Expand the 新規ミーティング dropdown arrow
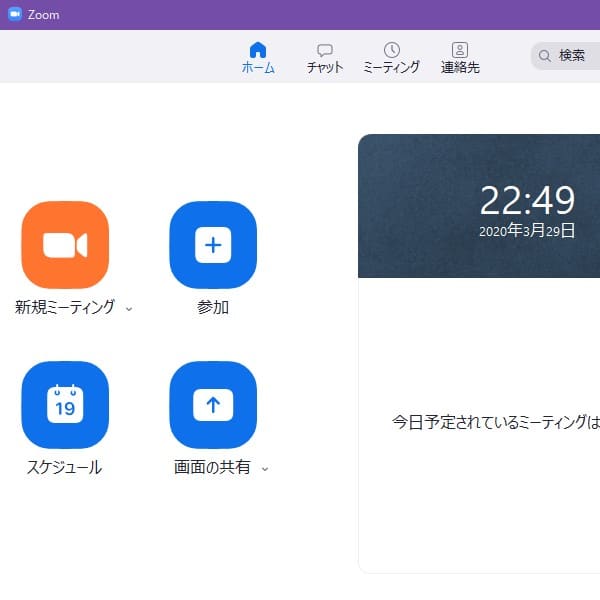Screen dimensions: 600x600 tap(129, 308)
